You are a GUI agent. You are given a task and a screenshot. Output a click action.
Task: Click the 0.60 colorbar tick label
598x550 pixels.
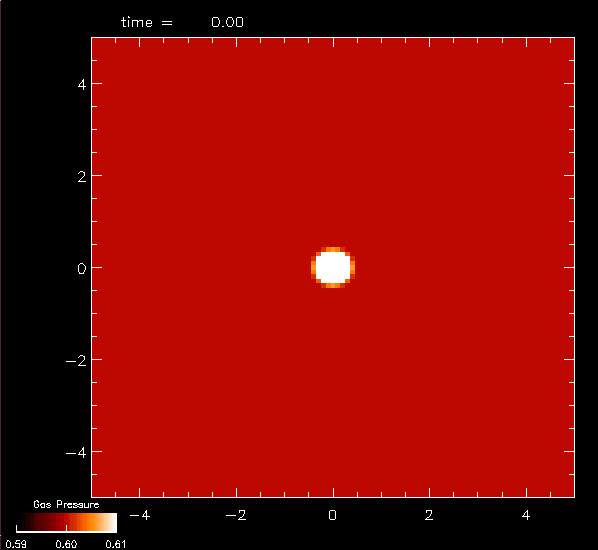(66, 544)
